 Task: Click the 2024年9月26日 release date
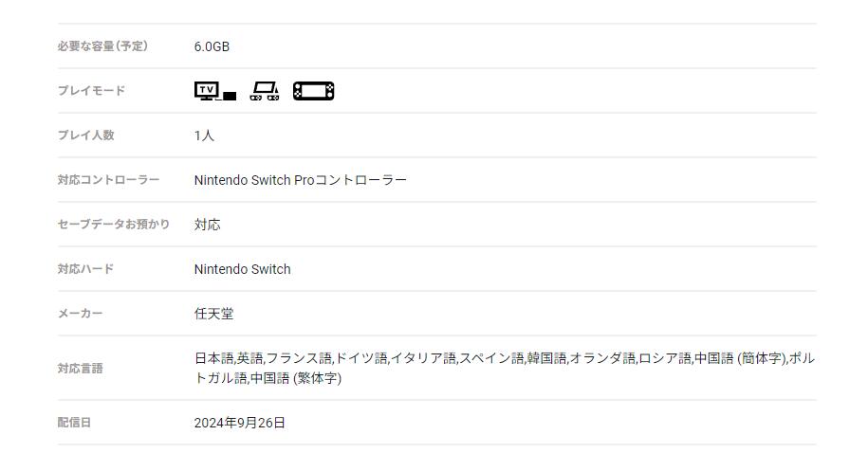tap(239, 423)
